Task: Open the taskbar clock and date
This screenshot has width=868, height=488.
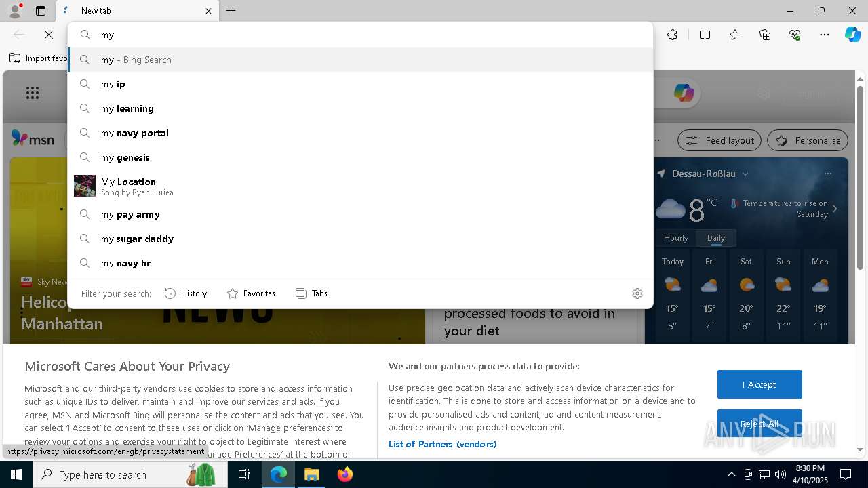Action: (810, 474)
